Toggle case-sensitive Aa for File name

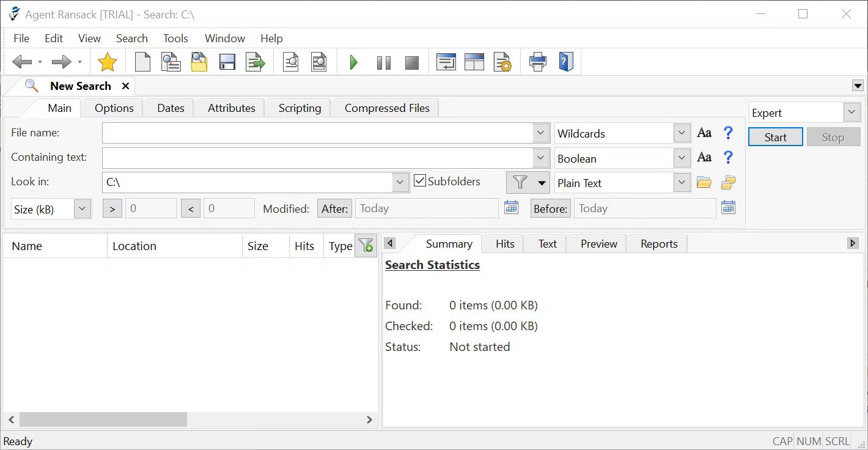click(704, 133)
